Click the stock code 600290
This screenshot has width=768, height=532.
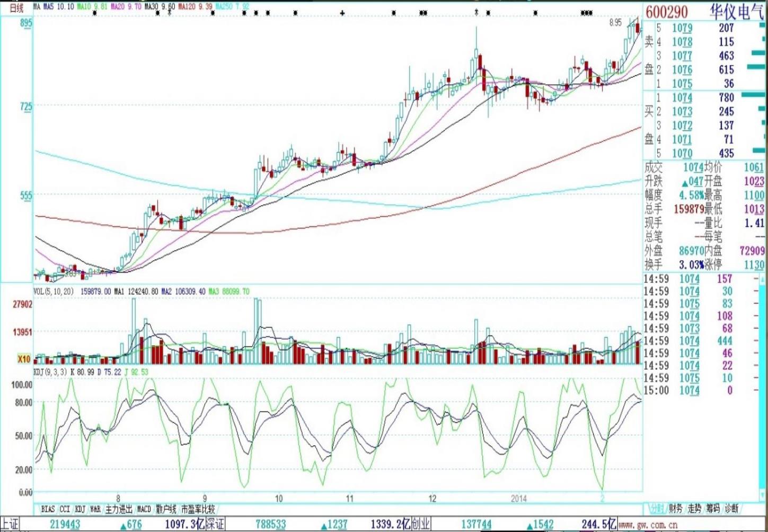(666, 12)
